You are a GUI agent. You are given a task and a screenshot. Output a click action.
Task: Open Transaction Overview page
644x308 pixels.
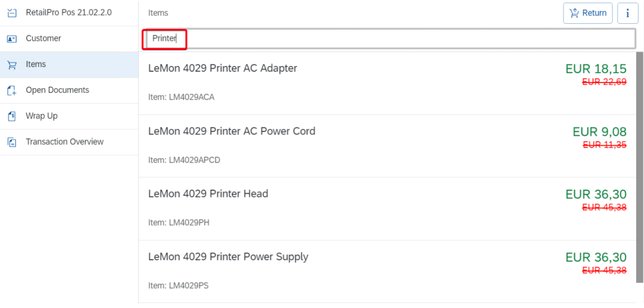click(64, 142)
